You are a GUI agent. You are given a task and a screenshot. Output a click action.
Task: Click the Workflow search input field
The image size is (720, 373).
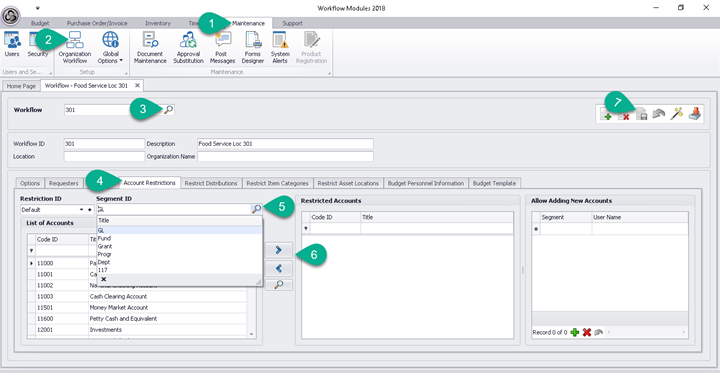click(114, 110)
